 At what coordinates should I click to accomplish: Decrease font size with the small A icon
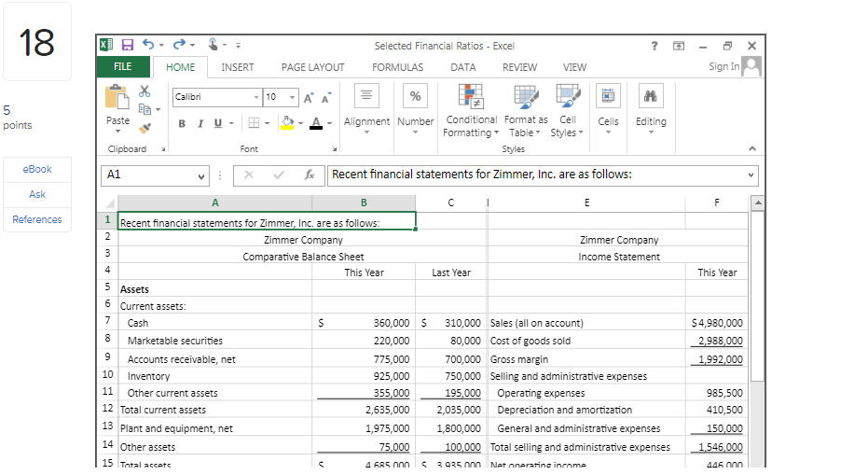tap(326, 98)
